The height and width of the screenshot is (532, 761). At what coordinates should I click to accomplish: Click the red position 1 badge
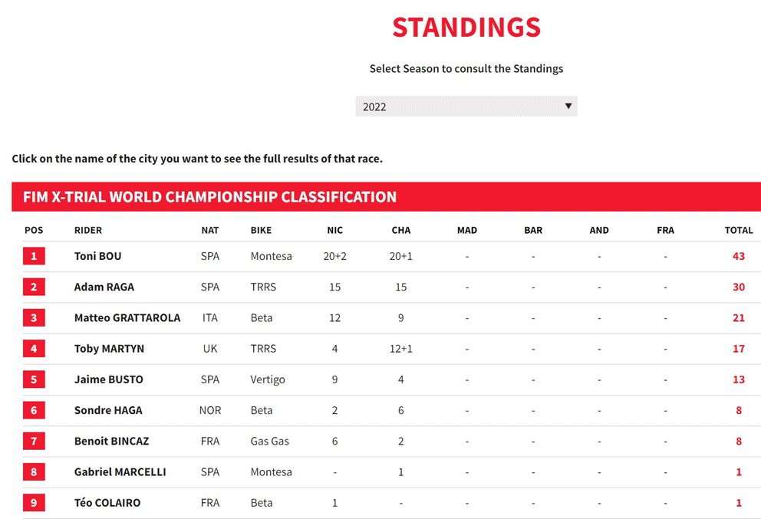[34, 256]
